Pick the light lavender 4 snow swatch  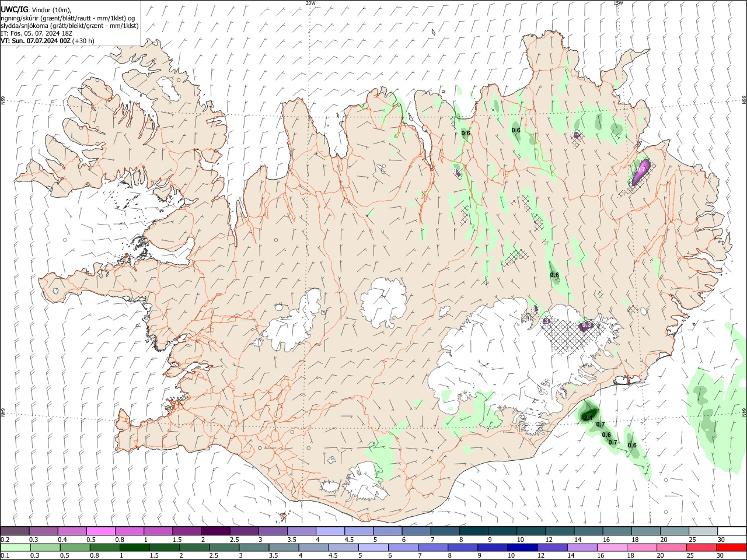tap(330, 531)
